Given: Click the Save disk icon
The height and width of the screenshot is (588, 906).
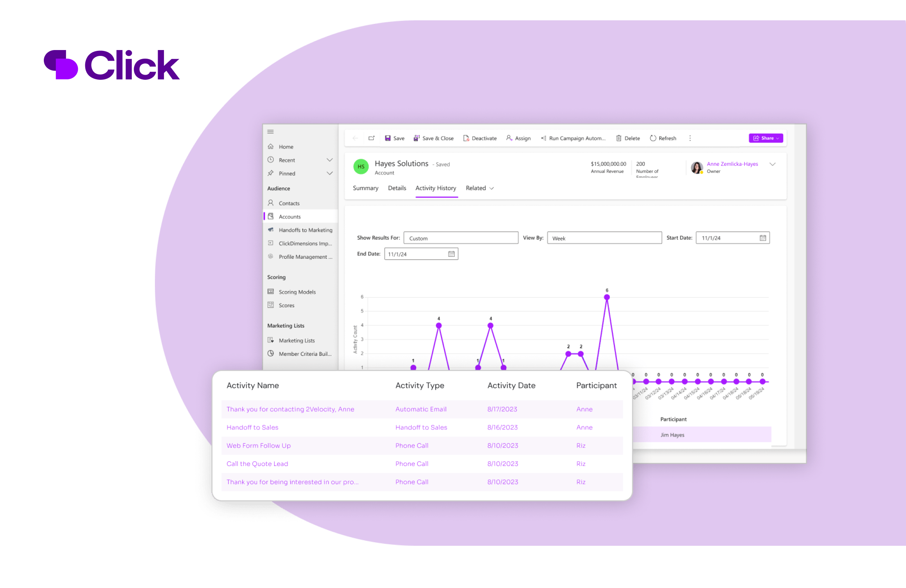Looking at the screenshot, I should (388, 138).
